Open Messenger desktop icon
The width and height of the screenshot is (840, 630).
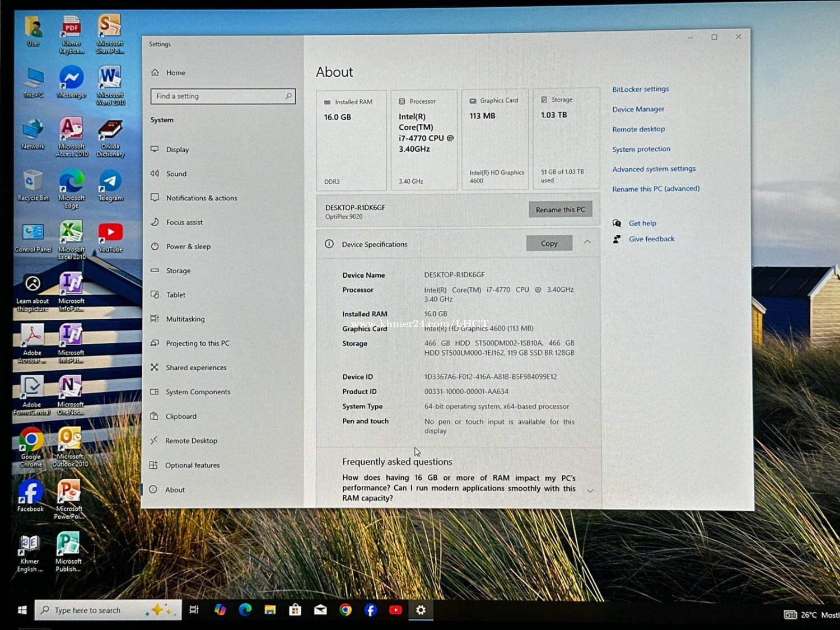coord(72,79)
